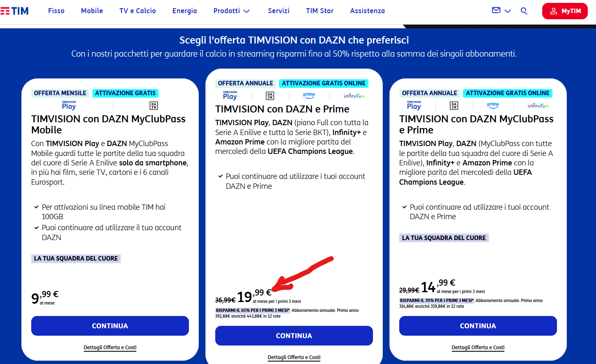Expand the Prodotti dropdown menu
The image size is (596, 364).
tap(232, 11)
